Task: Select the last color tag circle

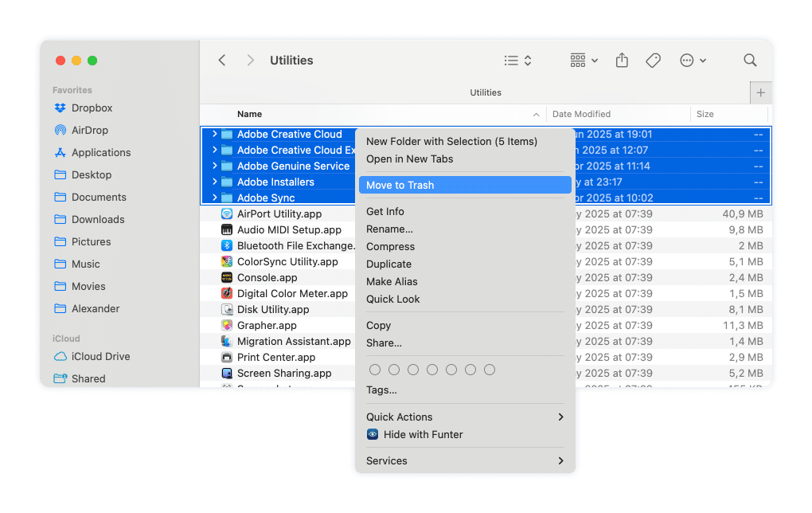Action: coord(490,370)
